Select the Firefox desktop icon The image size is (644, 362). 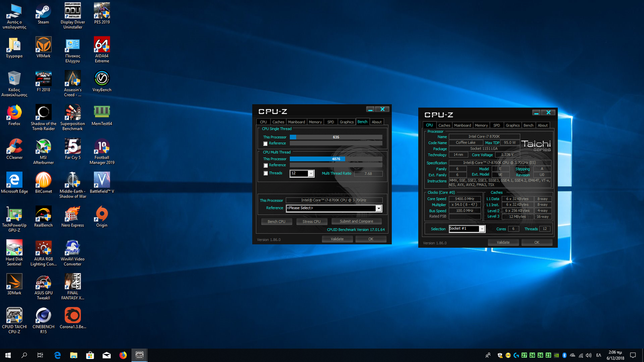click(14, 115)
